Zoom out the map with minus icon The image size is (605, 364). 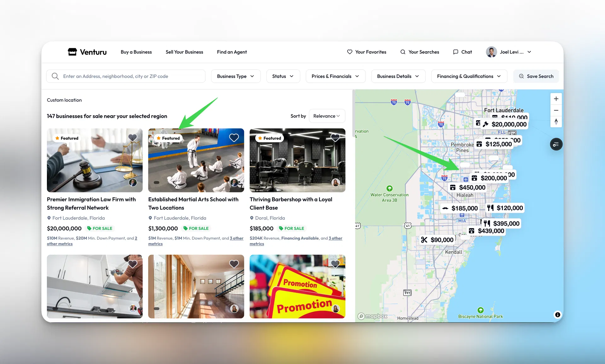pyautogui.click(x=556, y=111)
